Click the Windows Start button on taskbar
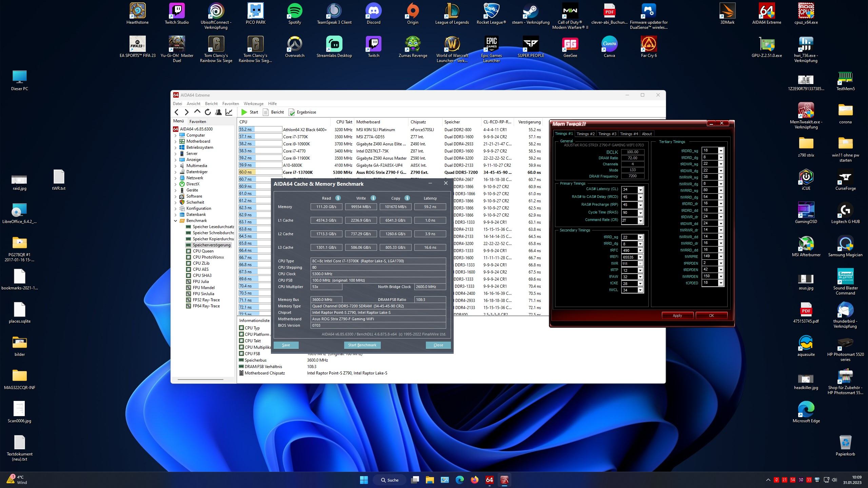Image resolution: width=868 pixels, height=488 pixels. pos(364,480)
